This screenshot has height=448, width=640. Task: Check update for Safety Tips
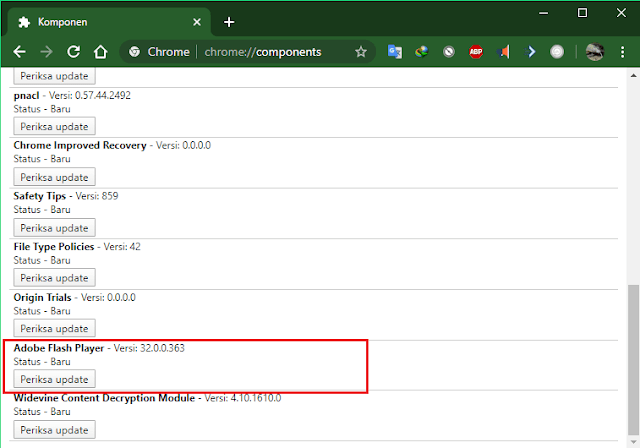pos(54,228)
